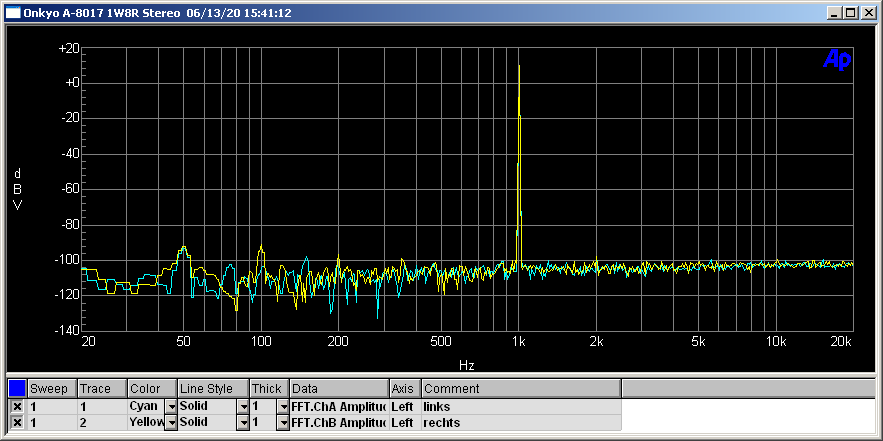Screen dimensions: 883x441
Task: Maximize the Onkyo A-8017 graph window
Action: 850,13
